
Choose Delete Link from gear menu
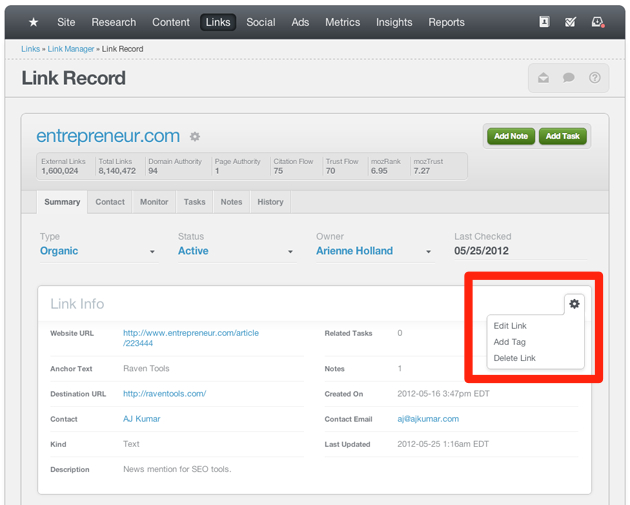514,358
